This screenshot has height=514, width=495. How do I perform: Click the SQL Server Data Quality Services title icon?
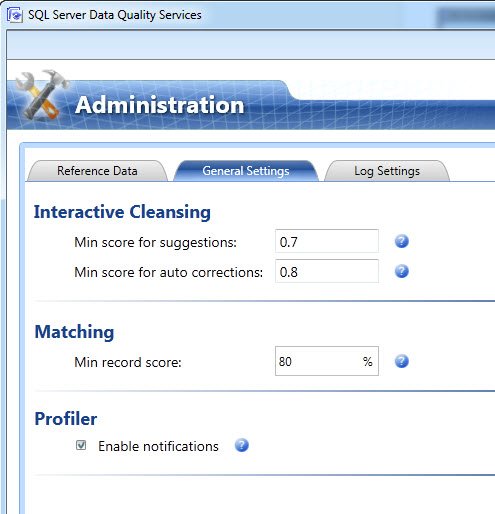click(x=14, y=15)
